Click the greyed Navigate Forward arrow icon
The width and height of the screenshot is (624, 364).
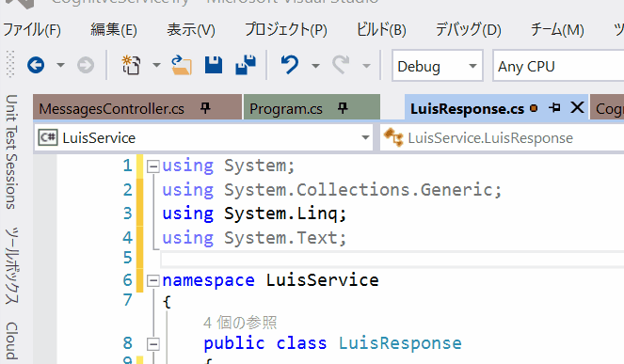click(86, 65)
